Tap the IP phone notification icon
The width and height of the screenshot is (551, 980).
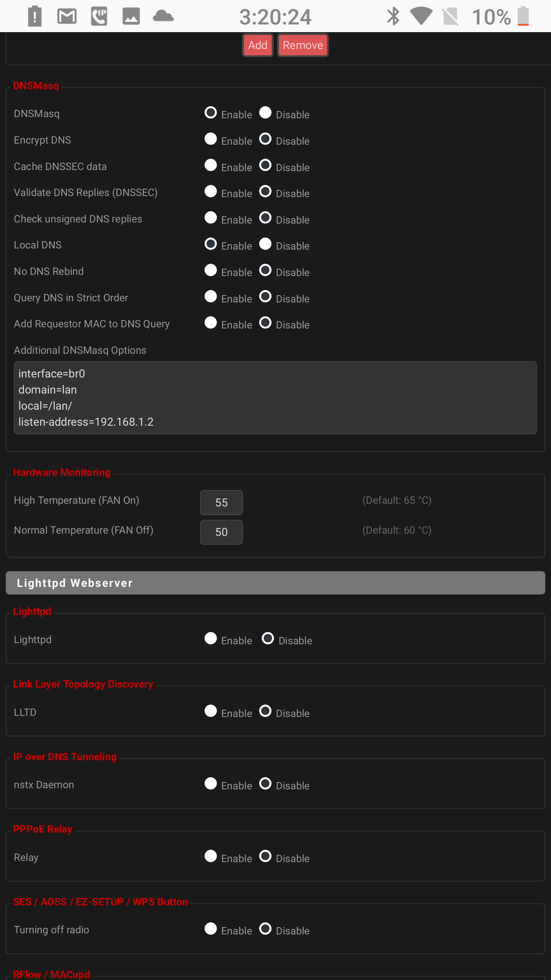pos(99,16)
